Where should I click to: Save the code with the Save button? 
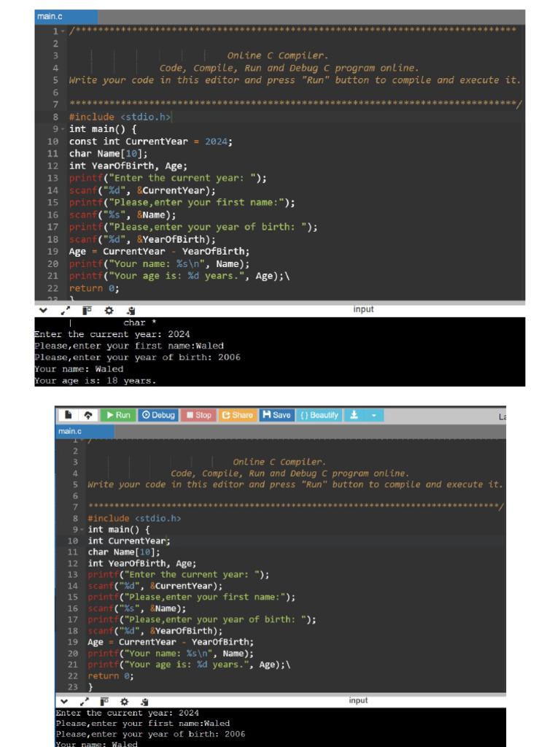click(276, 415)
